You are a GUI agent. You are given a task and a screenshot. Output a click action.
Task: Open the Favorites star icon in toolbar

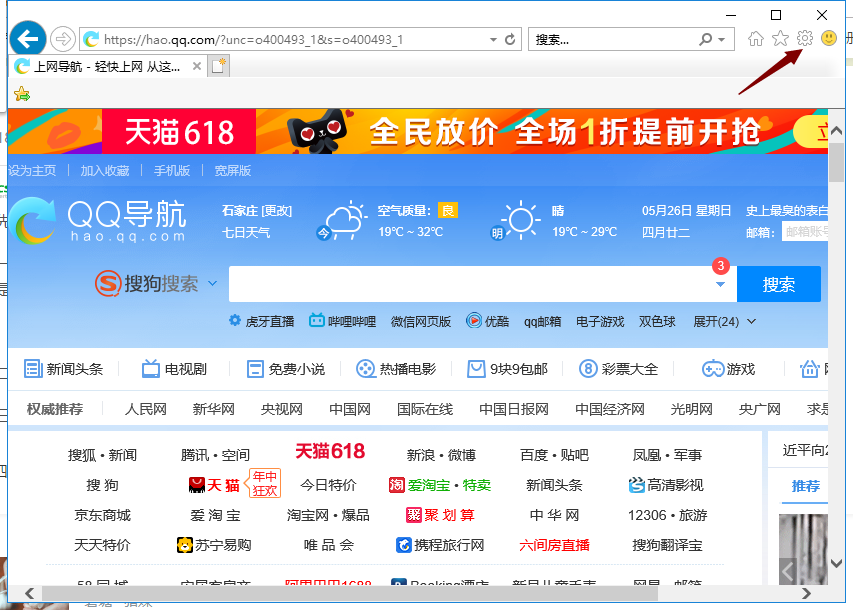780,39
